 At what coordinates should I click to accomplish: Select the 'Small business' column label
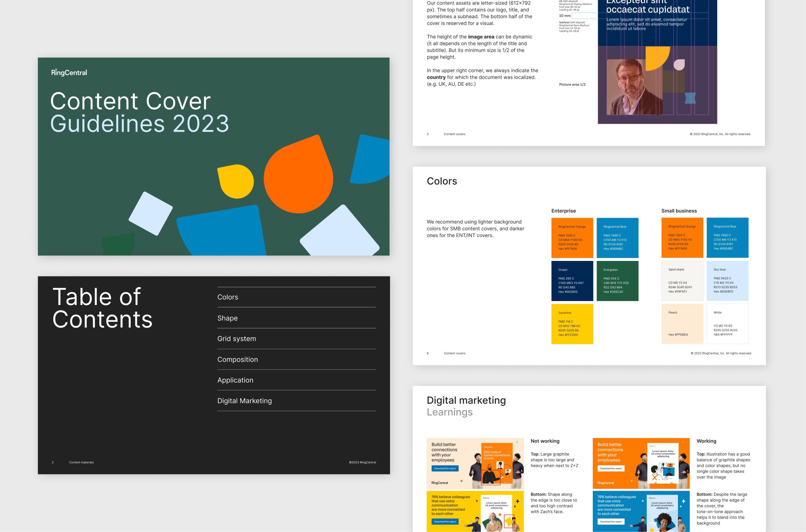click(x=679, y=211)
